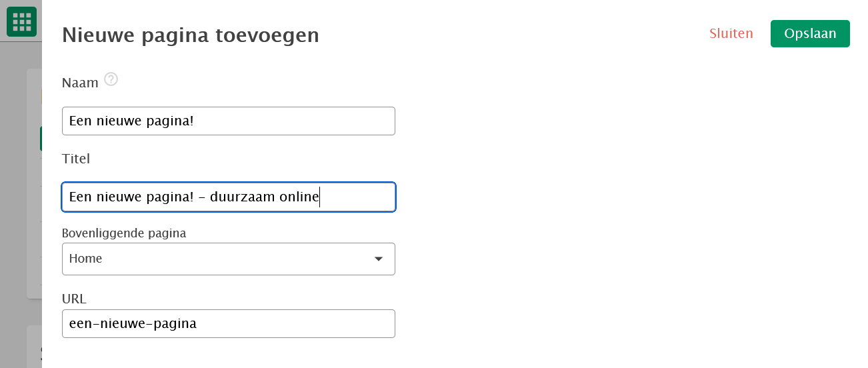868x368 pixels.
Task: Click into the Titel text field
Action: pyautogui.click(x=229, y=197)
